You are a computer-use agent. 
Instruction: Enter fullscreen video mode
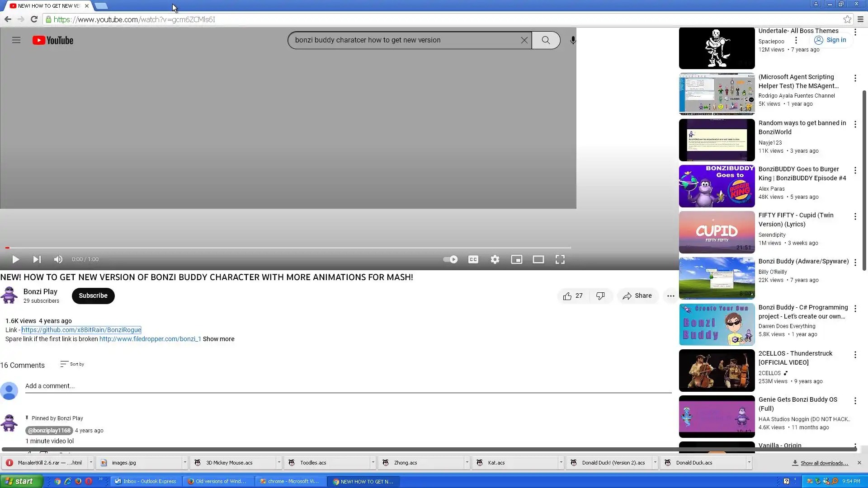[560, 259]
